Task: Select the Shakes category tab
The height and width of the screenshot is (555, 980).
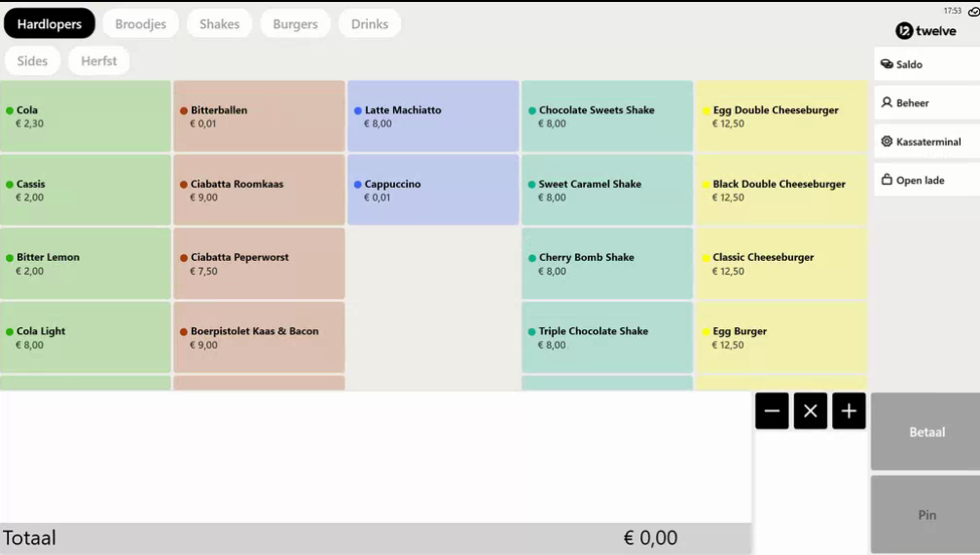Action: point(219,24)
